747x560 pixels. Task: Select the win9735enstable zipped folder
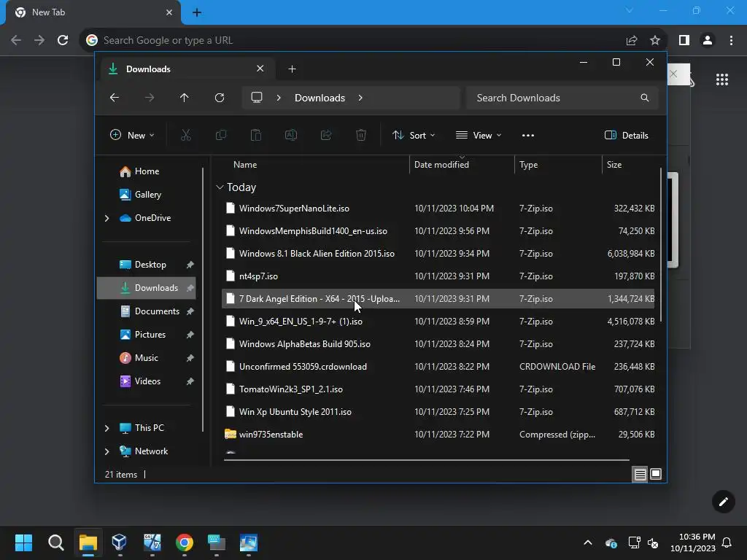(x=438, y=435)
